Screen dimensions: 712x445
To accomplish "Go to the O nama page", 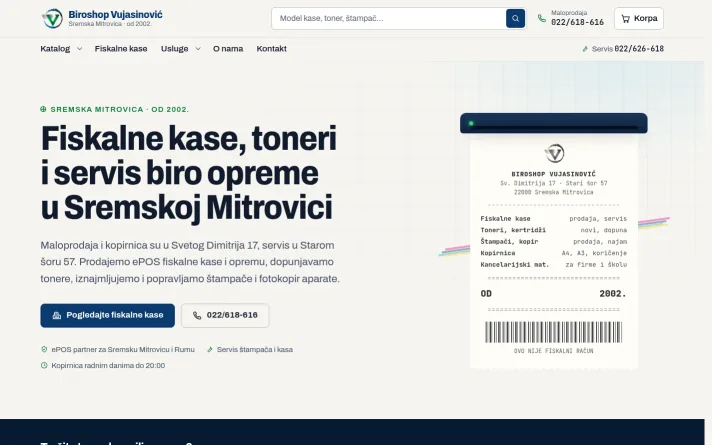I will pyautogui.click(x=228, y=49).
